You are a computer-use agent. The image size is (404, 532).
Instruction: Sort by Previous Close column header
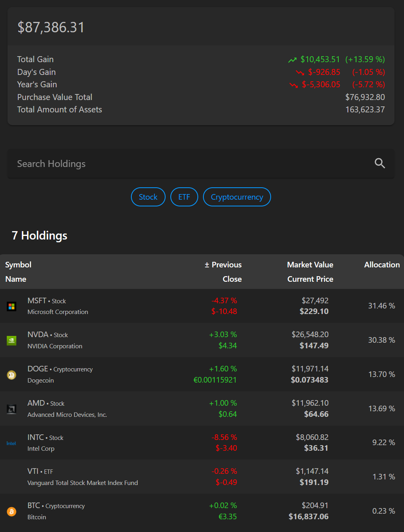pyautogui.click(x=223, y=265)
